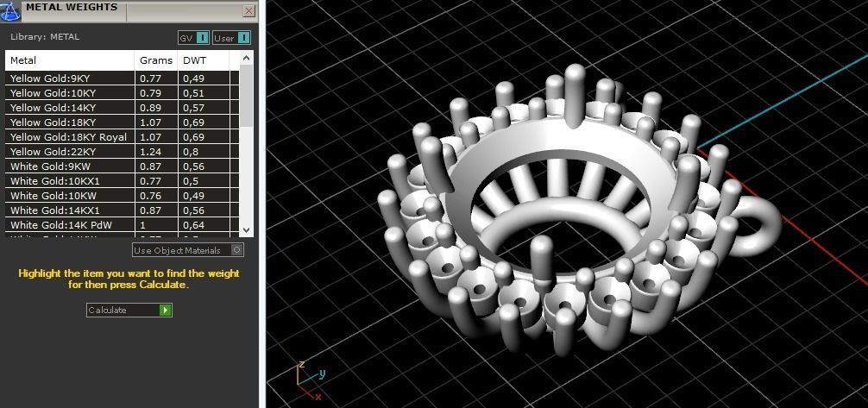This screenshot has height=408, width=868.
Task: Click the Library: METAL label
Action: 45,36
